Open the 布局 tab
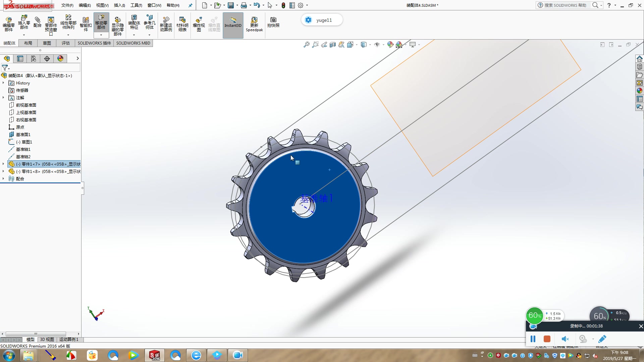The width and height of the screenshot is (644, 362). click(28, 43)
